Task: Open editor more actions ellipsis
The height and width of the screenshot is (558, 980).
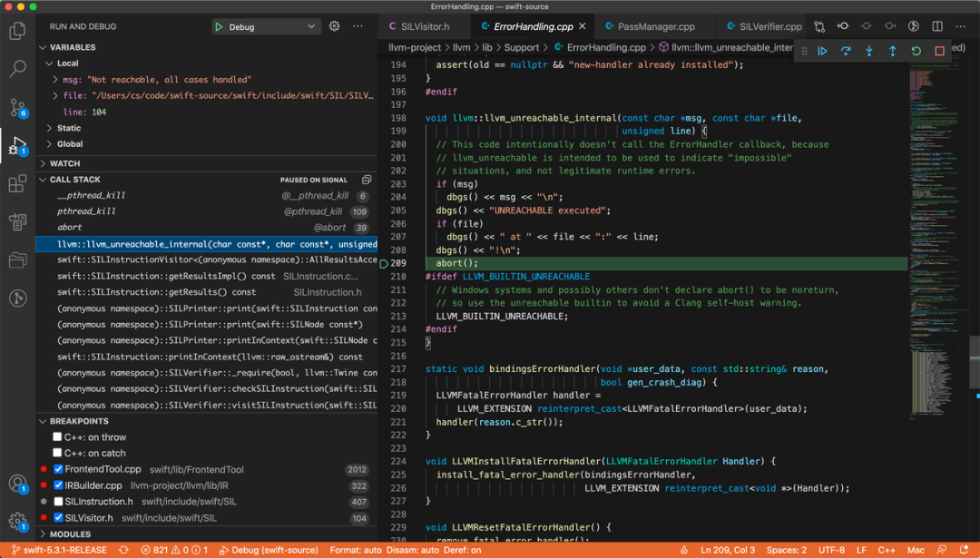Action: click(960, 26)
